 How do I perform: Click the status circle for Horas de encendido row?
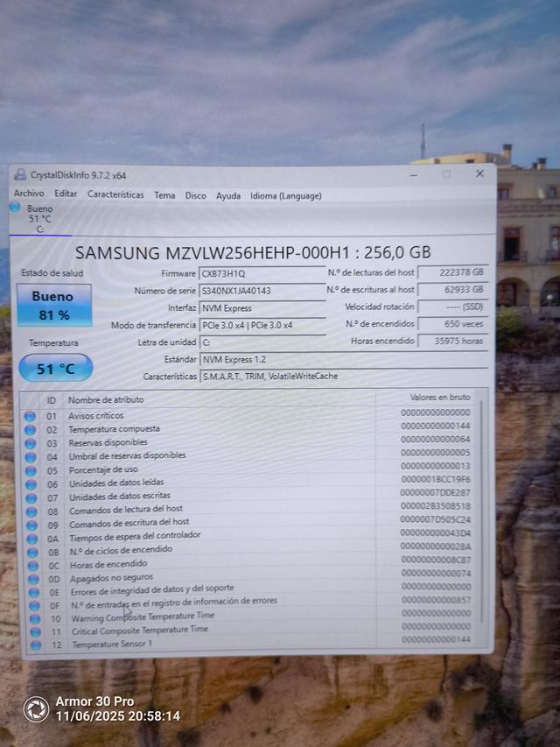(31, 565)
